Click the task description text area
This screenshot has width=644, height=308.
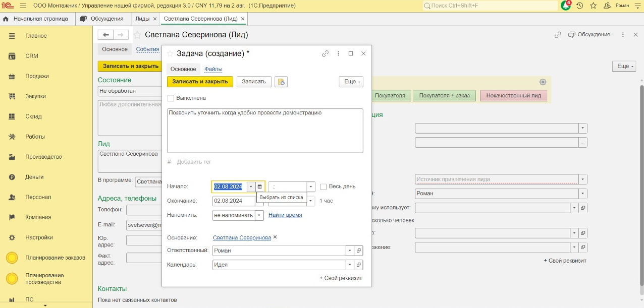(x=265, y=131)
